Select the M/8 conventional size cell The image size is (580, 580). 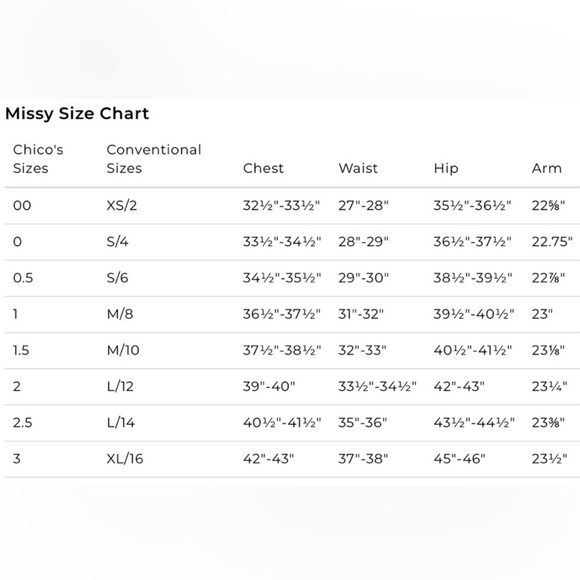pyautogui.click(x=120, y=314)
